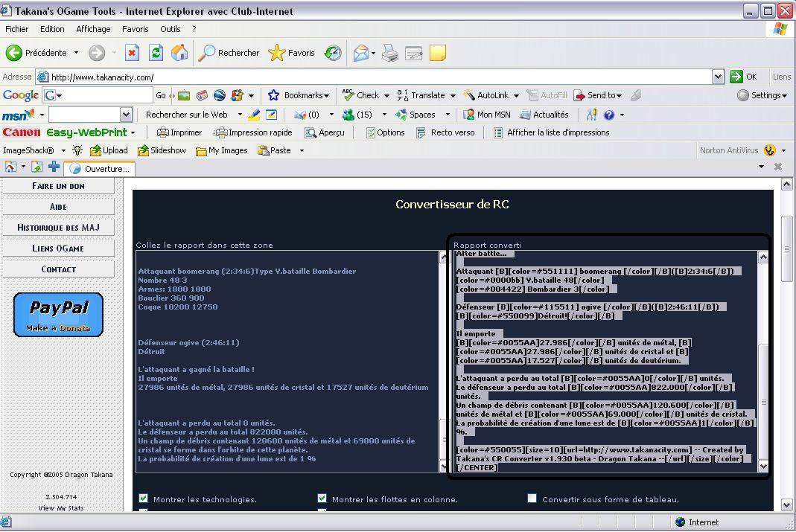
Task: Open the 'Liens OGame' sidebar link
Action: point(58,249)
